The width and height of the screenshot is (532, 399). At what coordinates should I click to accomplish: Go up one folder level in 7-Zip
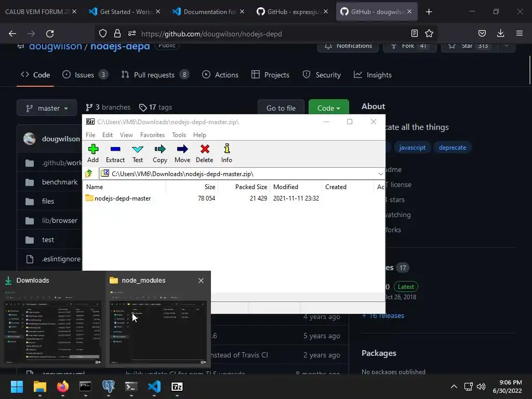(x=89, y=174)
